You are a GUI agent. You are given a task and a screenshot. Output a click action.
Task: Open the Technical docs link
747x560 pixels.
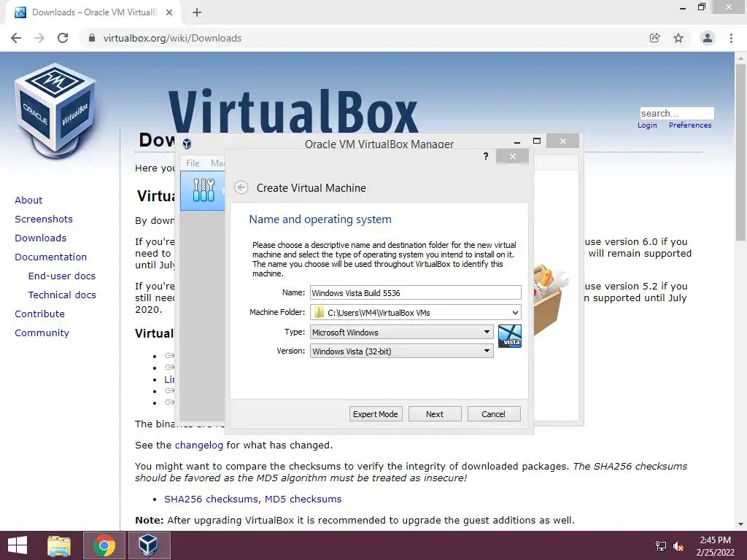click(62, 295)
